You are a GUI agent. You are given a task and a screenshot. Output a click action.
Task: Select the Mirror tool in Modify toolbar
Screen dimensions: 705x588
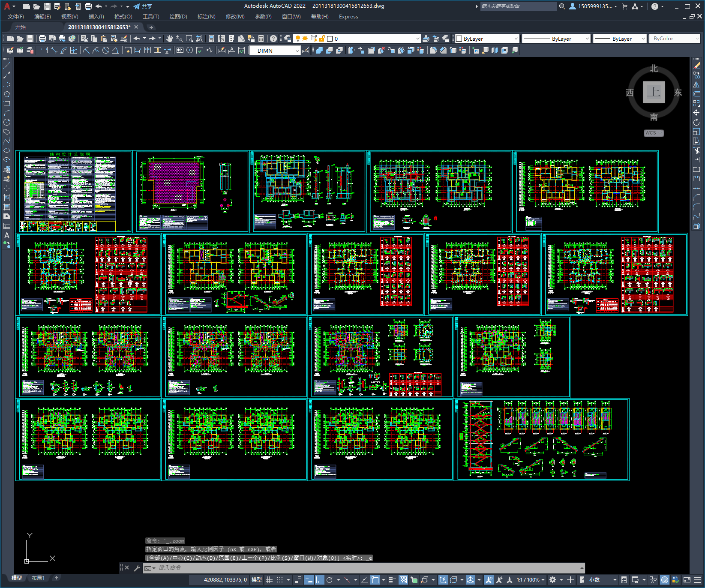(x=696, y=84)
